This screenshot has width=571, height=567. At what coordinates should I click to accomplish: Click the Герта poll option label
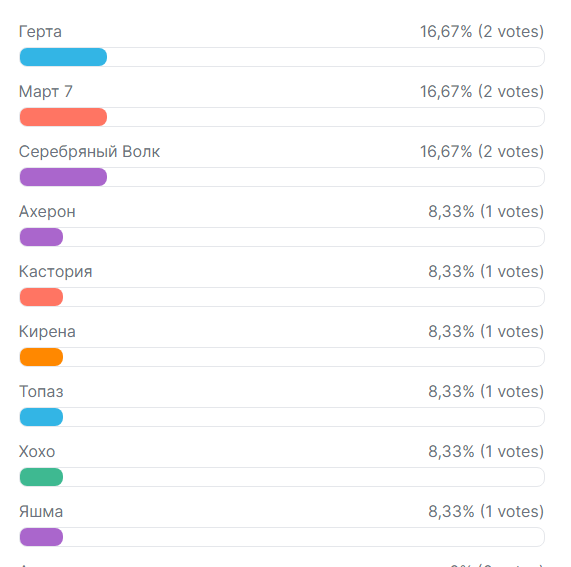coord(40,32)
